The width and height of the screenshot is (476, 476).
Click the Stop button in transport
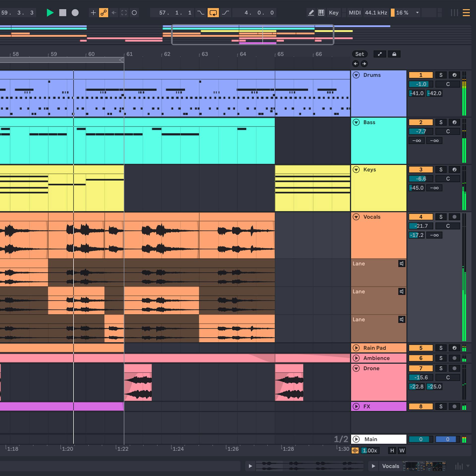click(63, 13)
